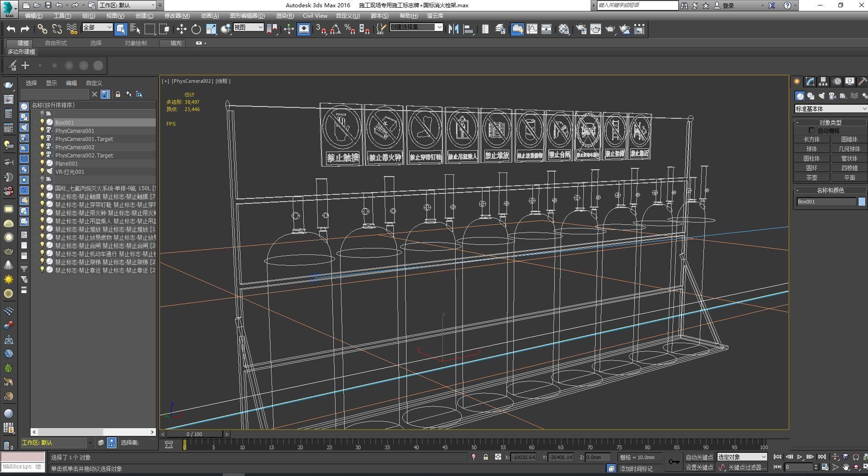
Task: Open the object color swatch beside Box001
Action: [x=862, y=202]
